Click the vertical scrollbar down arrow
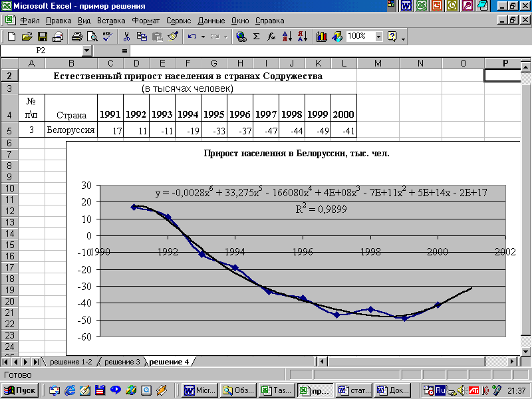The image size is (532, 399). pos(525,352)
